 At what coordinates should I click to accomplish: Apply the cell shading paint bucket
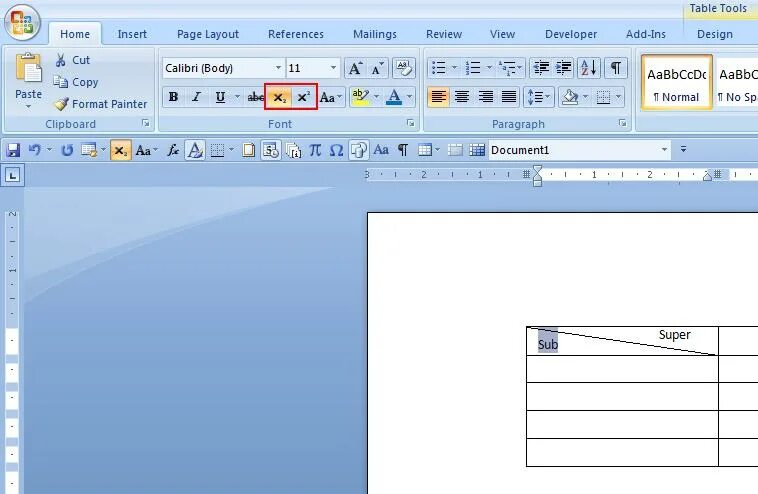(569, 97)
